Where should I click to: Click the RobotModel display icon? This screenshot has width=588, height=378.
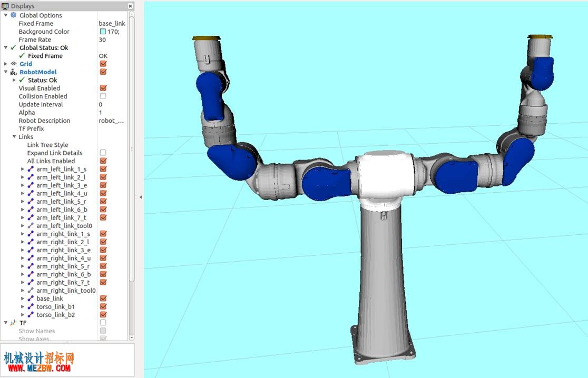click(14, 72)
